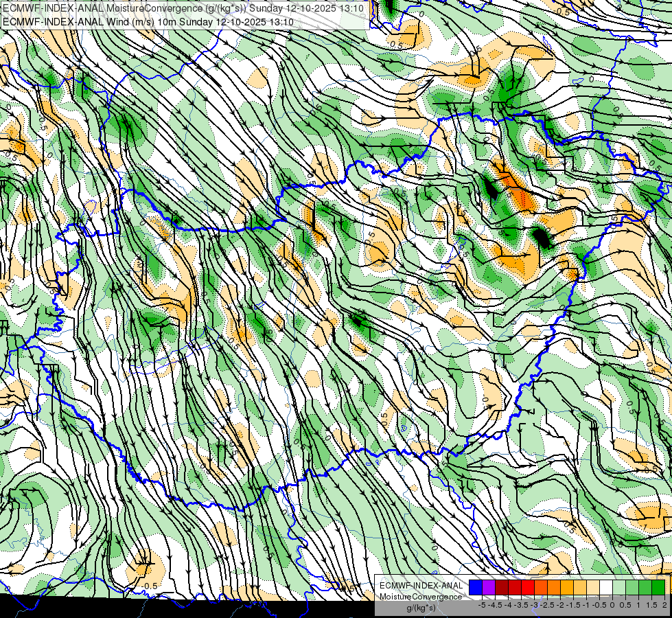
Task: Pick the bright red swatch left of -3
Action: [x=528, y=588]
